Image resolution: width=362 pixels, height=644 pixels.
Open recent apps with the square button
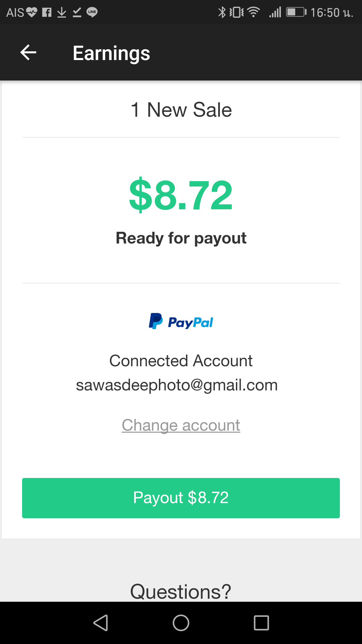click(261, 623)
